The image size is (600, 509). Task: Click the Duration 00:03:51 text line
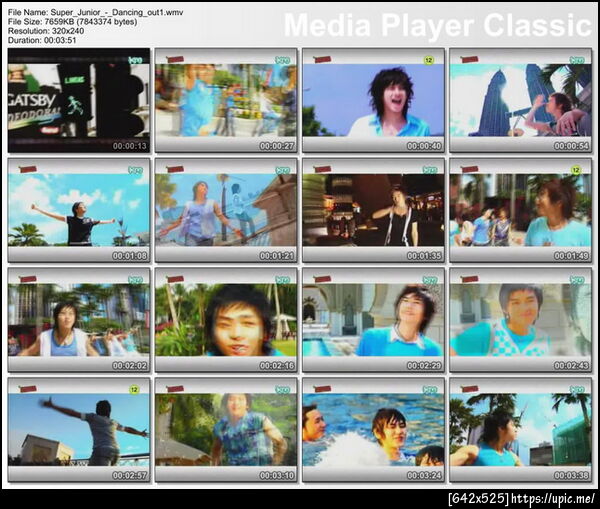click(x=42, y=40)
